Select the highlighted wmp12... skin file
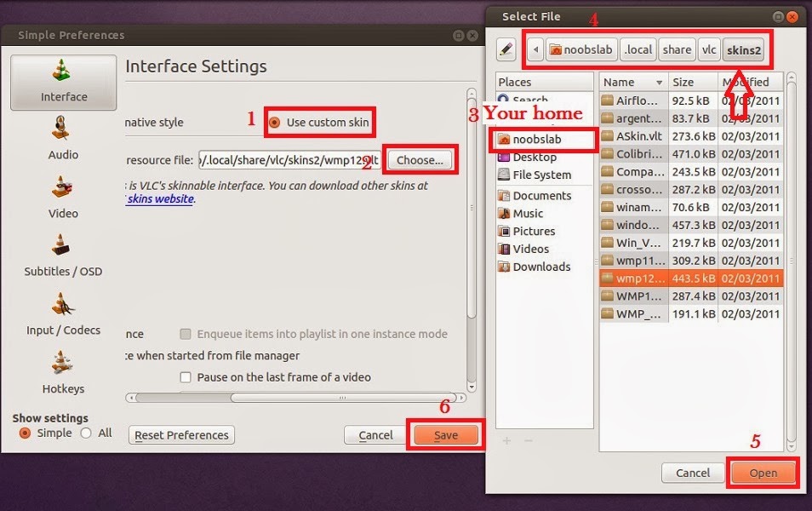This screenshot has height=511, width=812. tap(691, 278)
